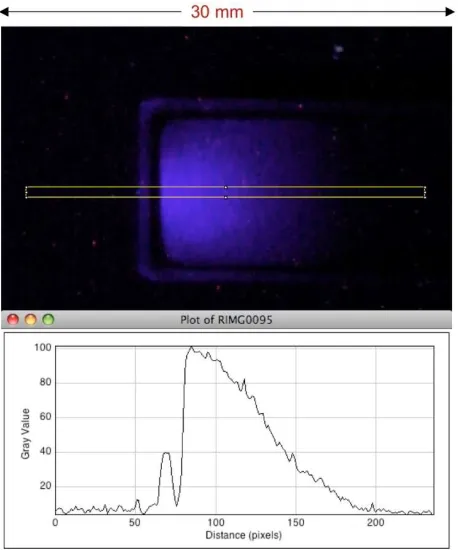Click the x-axis value 50
This screenshot has width=458, height=550.
135,523
